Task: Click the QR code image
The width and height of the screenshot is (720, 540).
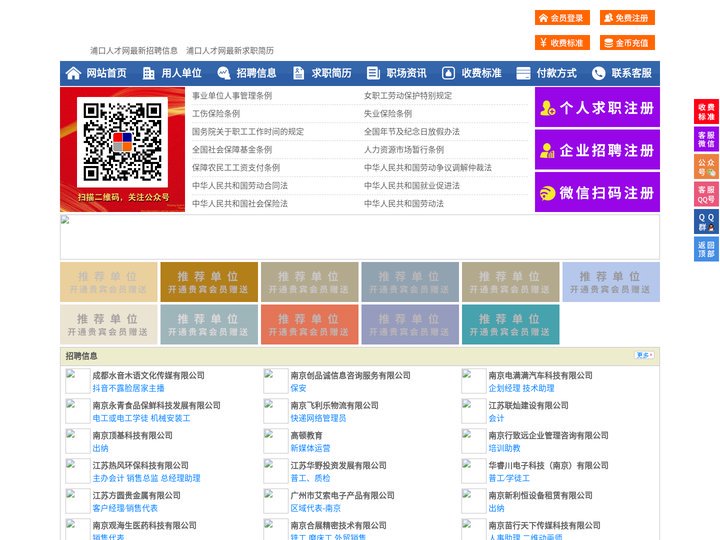Action: [x=122, y=142]
